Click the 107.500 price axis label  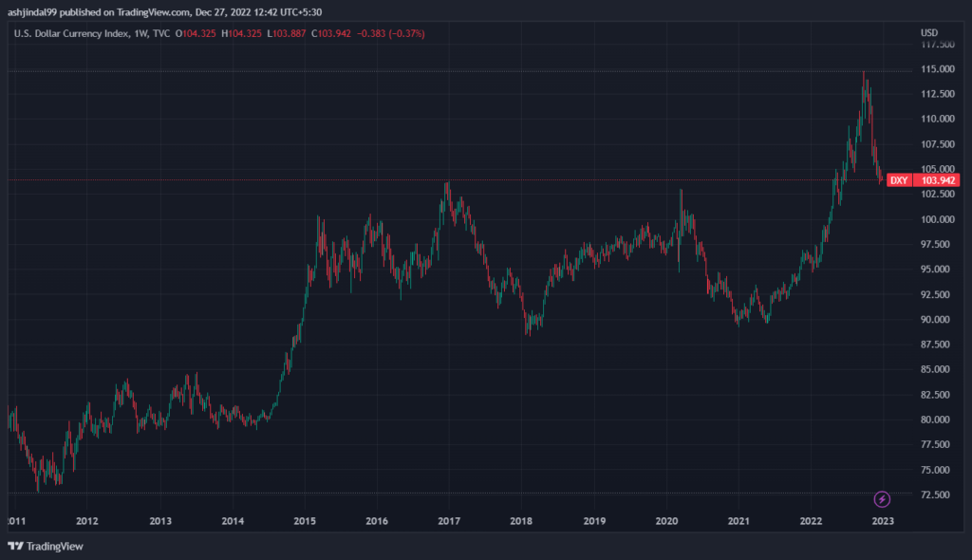[x=937, y=144]
